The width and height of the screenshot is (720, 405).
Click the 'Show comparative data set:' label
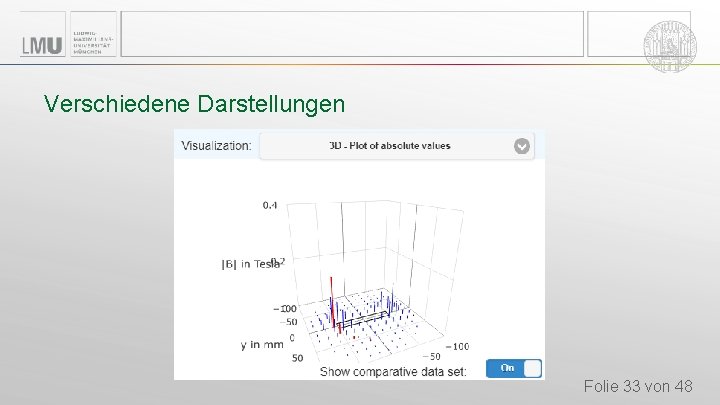point(393,371)
